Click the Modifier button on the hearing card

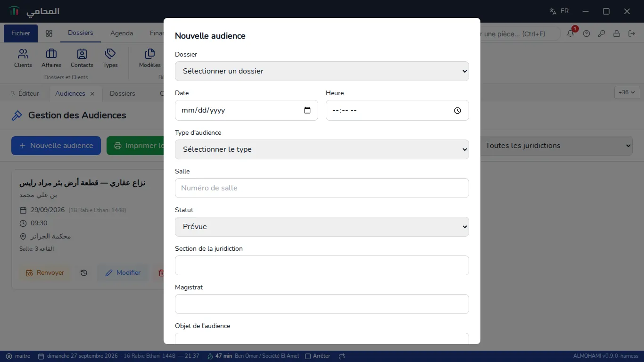tap(123, 273)
